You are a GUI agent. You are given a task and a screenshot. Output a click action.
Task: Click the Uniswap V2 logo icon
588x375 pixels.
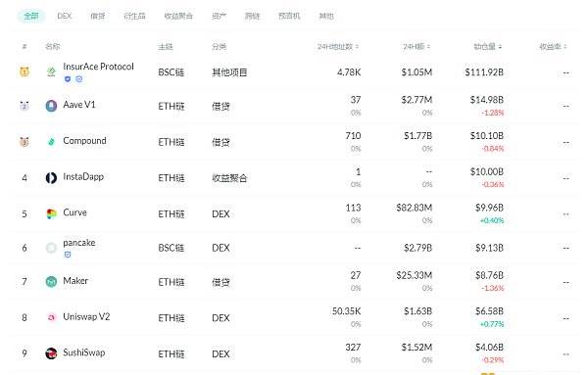point(51,317)
